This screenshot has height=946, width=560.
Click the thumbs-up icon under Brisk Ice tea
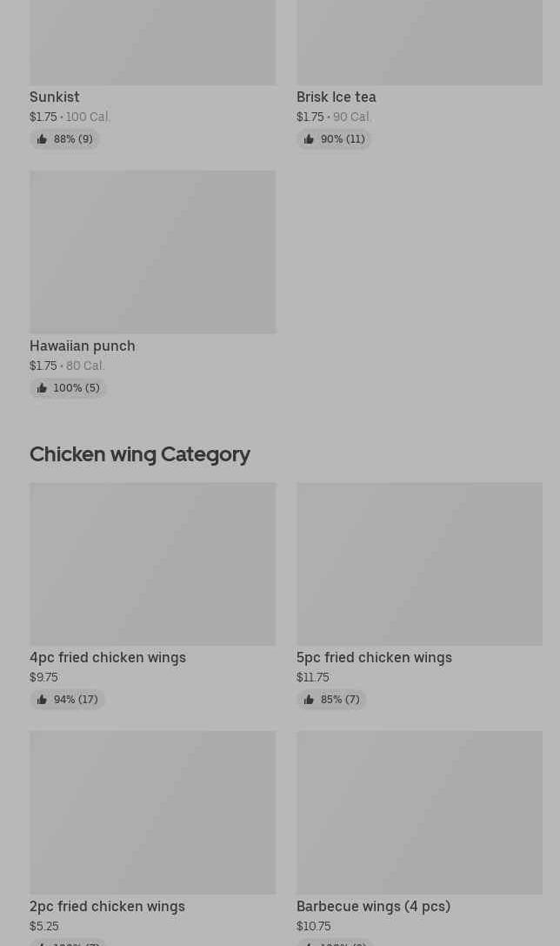[309, 139]
